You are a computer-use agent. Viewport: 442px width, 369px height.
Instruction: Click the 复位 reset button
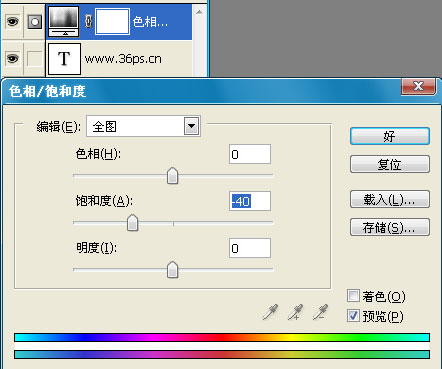point(390,164)
